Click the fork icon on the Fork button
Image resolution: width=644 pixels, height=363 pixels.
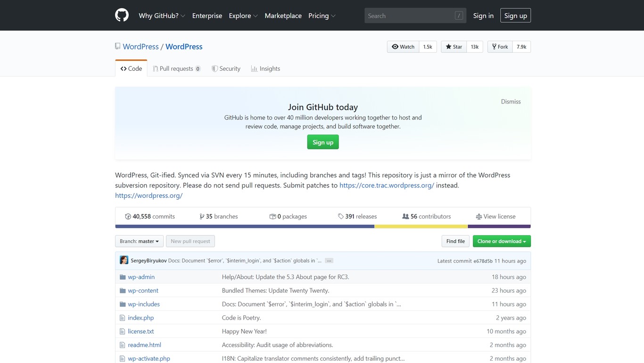point(493,46)
